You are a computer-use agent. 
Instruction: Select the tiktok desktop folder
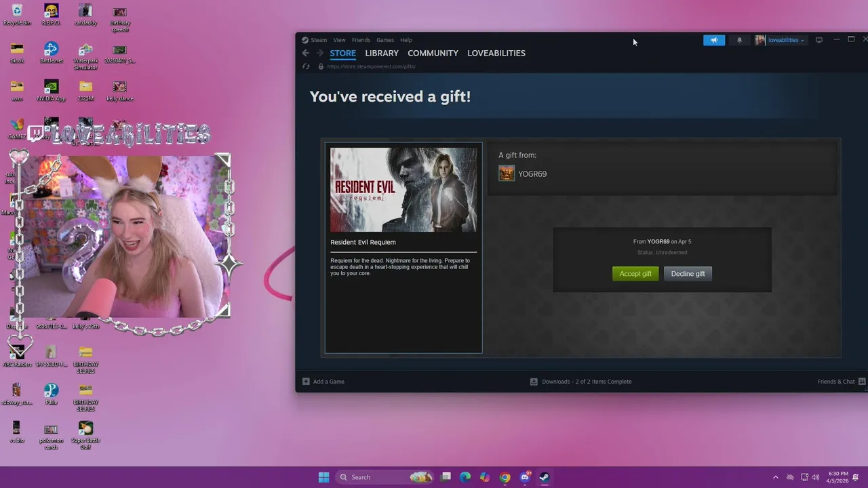point(17,53)
